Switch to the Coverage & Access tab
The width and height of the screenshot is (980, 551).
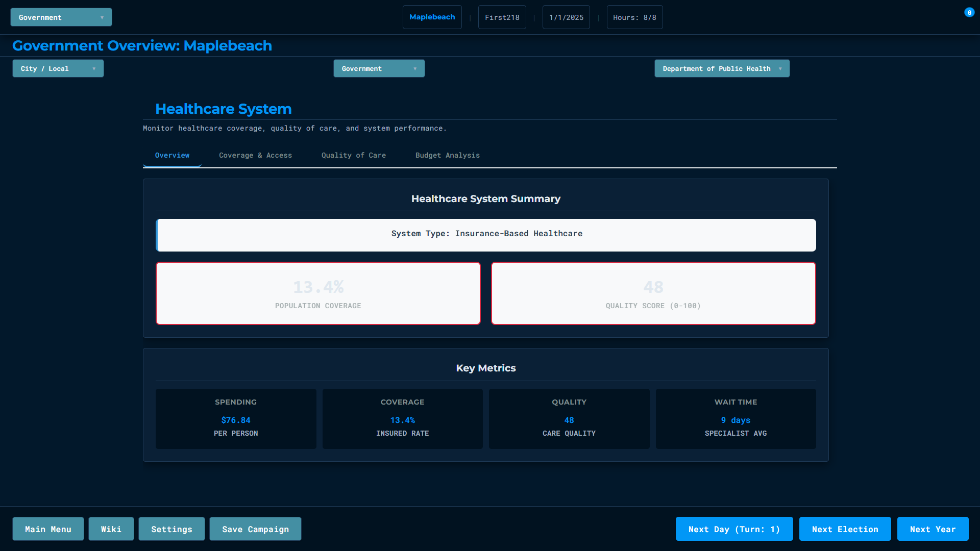coord(255,155)
